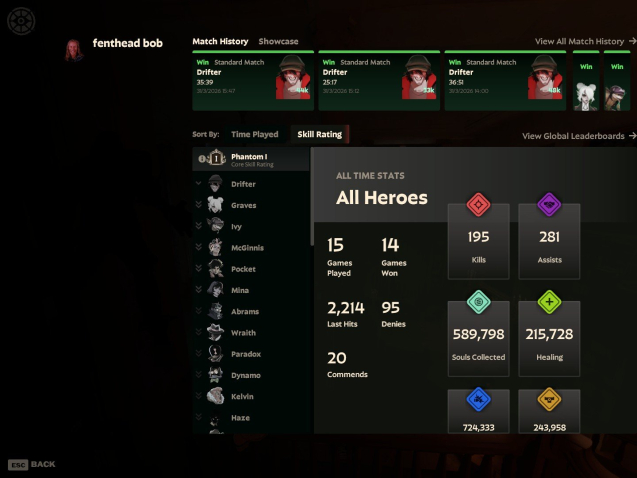This screenshot has height=478, width=637.
Task: Click the wheel emblem icon at top left
Action: tap(21, 21)
